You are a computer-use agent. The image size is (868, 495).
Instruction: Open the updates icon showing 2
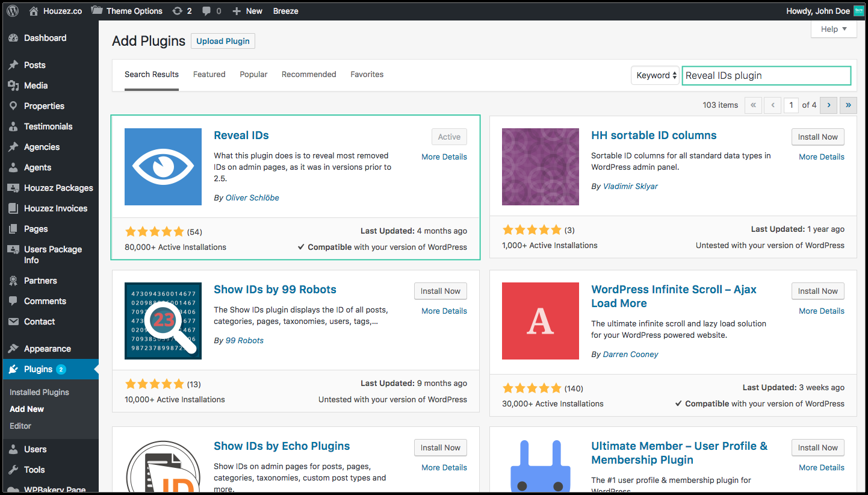(x=177, y=11)
